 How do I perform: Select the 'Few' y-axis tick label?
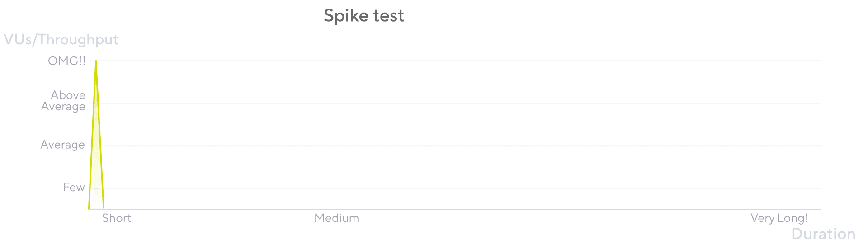point(74,187)
